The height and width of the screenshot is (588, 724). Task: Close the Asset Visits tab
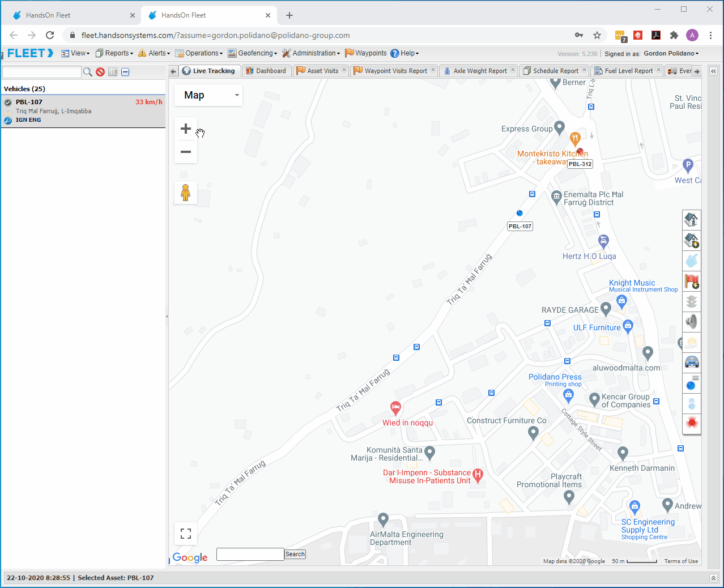tap(344, 70)
